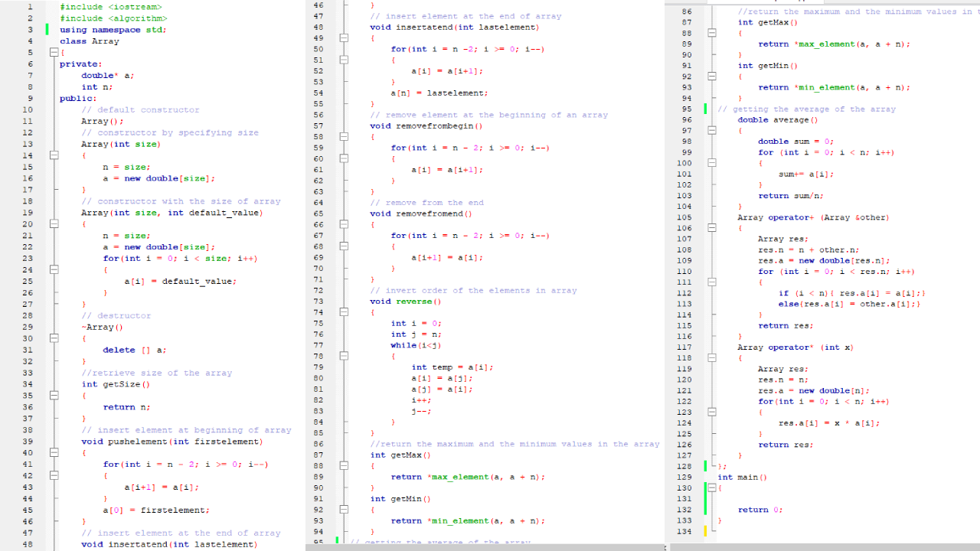
Task: Click the 'while(i<j)' loop header
Action: (x=416, y=345)
